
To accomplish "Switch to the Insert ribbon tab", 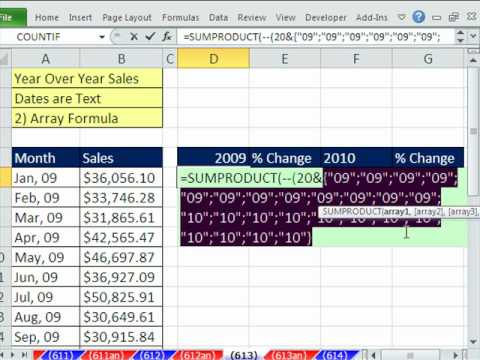I will [x=80, y=18].
